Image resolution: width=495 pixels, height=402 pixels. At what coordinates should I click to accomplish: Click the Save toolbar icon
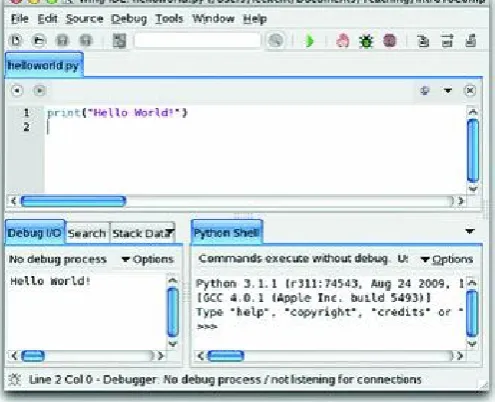(62, 41)
